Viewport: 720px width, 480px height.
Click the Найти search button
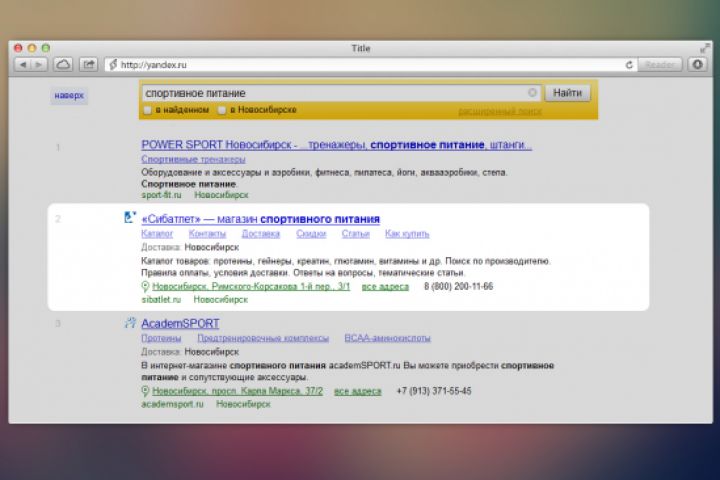(568, 93)
